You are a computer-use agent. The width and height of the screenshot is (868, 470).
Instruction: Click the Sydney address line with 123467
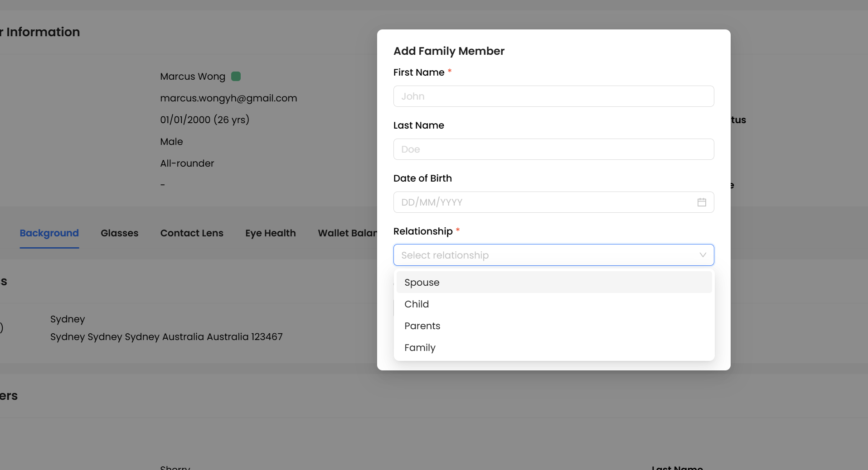[166, 336]
